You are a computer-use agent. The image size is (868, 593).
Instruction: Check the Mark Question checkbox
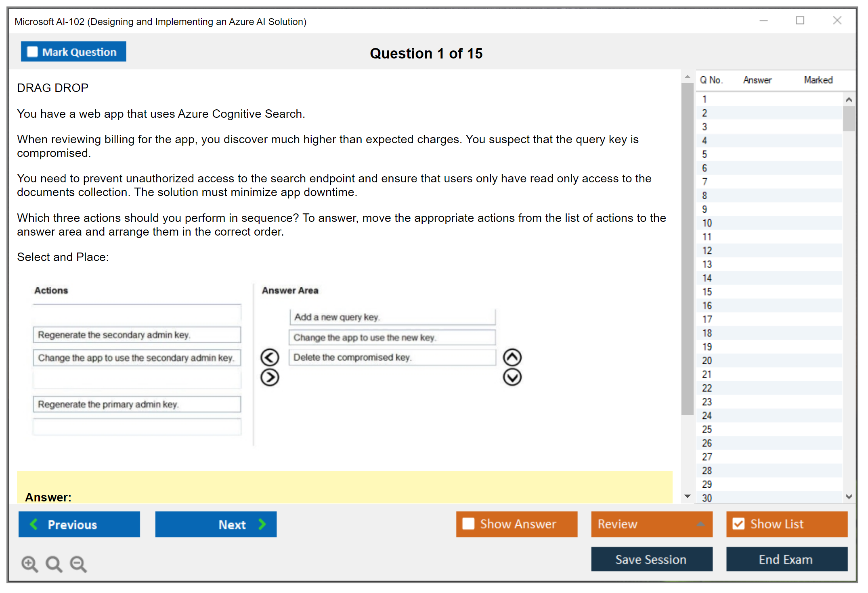(32, 52)
